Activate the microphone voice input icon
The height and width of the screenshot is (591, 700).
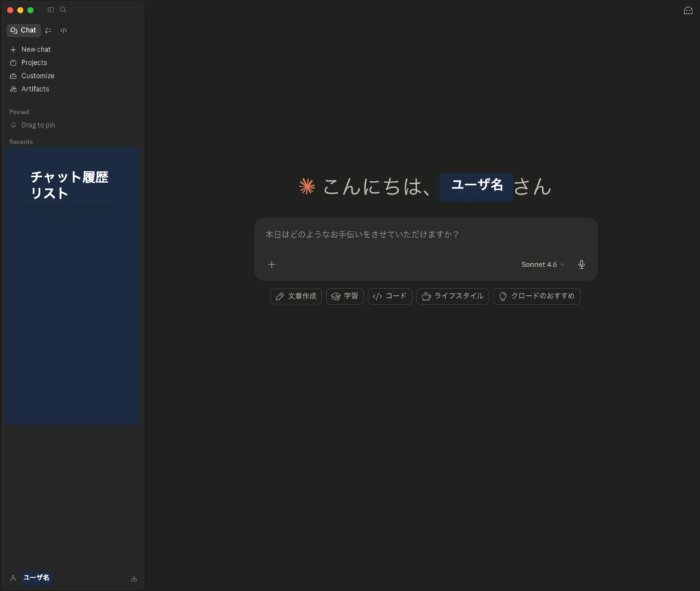point(581,264)
